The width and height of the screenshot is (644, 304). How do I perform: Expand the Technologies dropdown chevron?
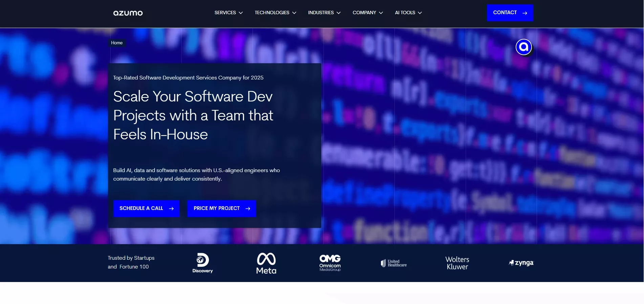(x=294, y=13)
